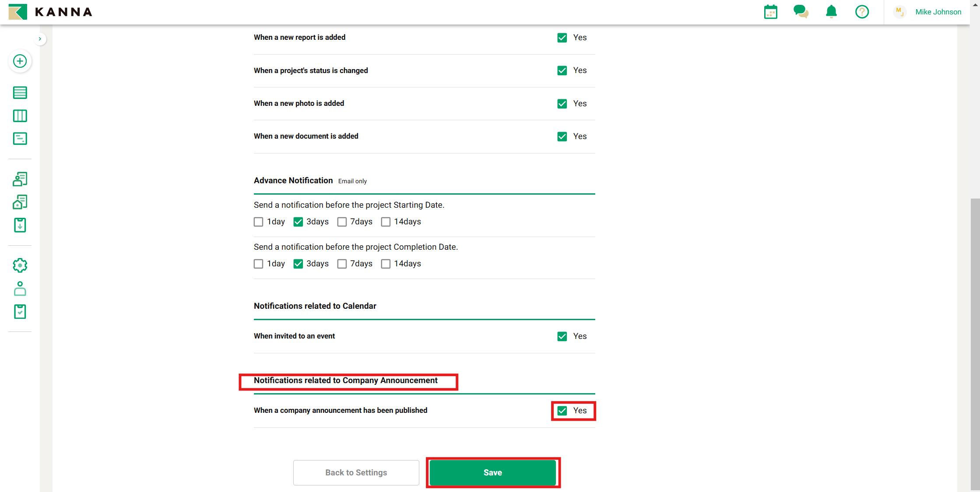The image size is (980, 492).
Task: Open the board columns view icon
Action: (20, 116)
